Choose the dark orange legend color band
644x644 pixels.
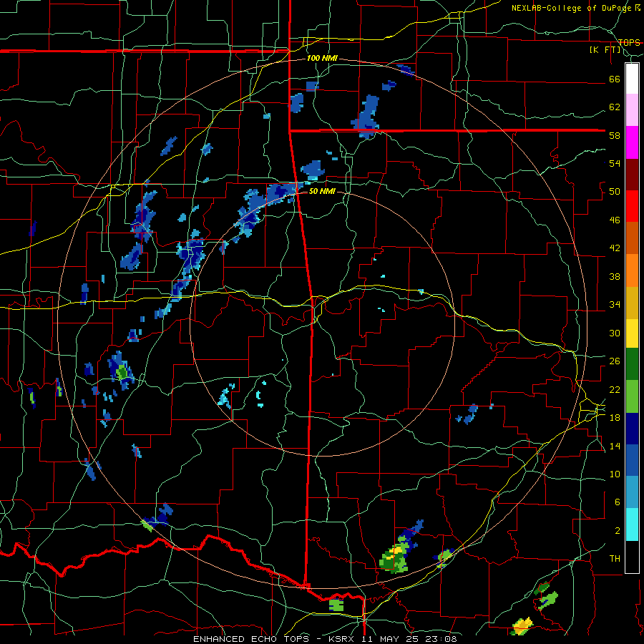click(x=632, y=238)
